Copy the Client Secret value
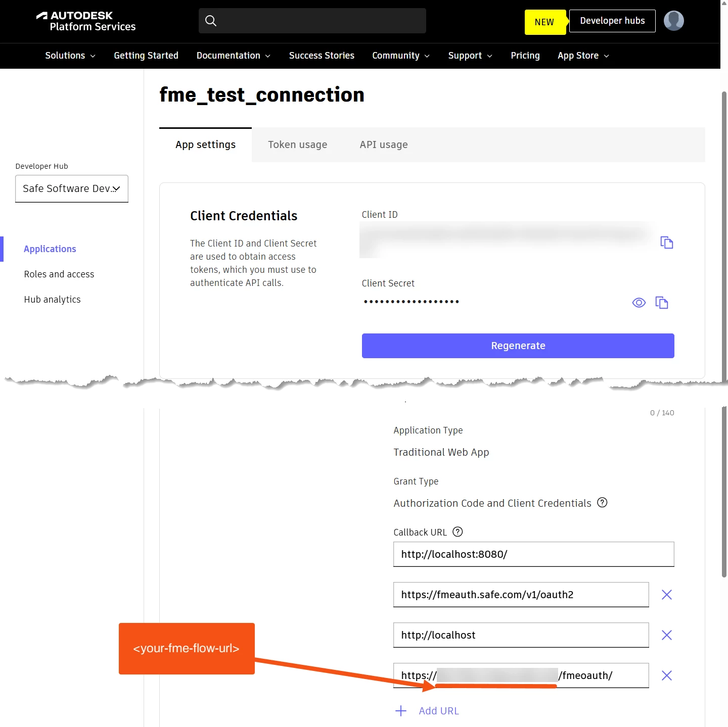 (x=661, y=303)
